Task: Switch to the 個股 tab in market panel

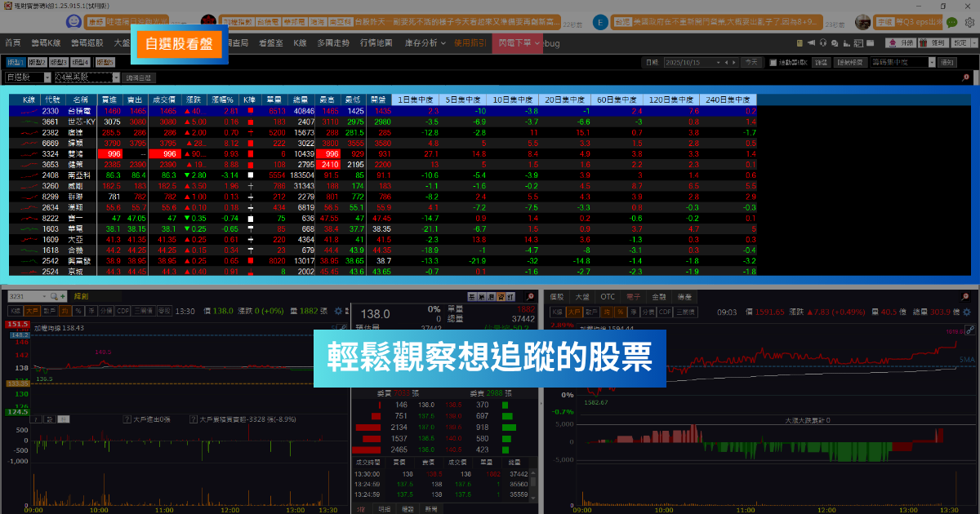Action: pos(556,296)
